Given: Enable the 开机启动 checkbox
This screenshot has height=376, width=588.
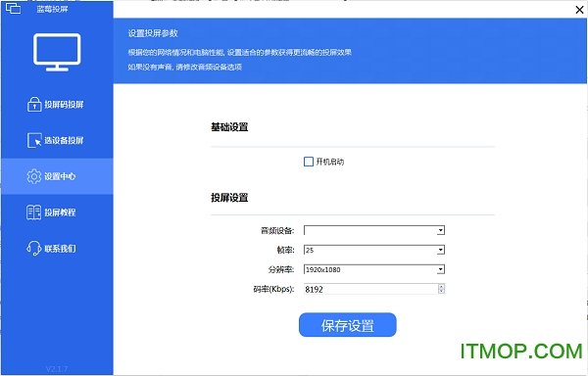Looking at the screenshot, I should [x=309, y=162].
